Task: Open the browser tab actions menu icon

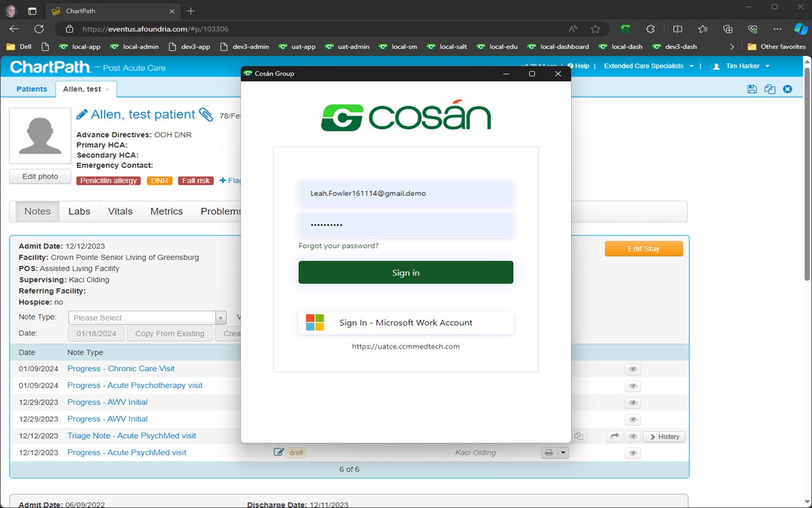Action: coord(32,11)
